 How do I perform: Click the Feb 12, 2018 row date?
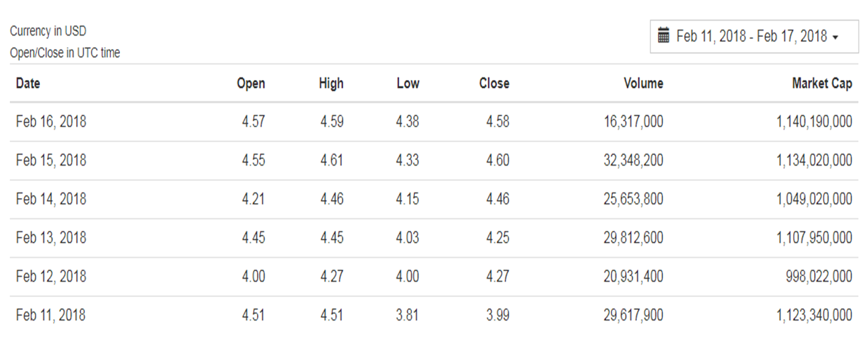click(51, 277)
